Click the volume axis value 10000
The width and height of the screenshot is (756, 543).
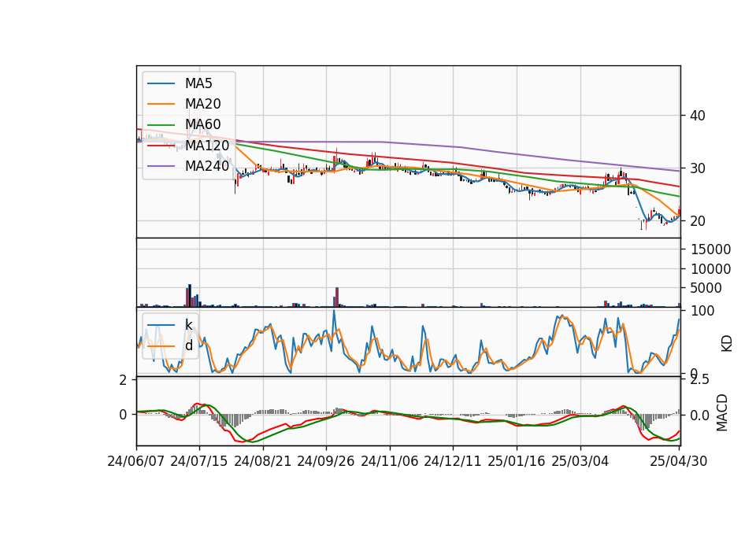click(x=710, y=269)
